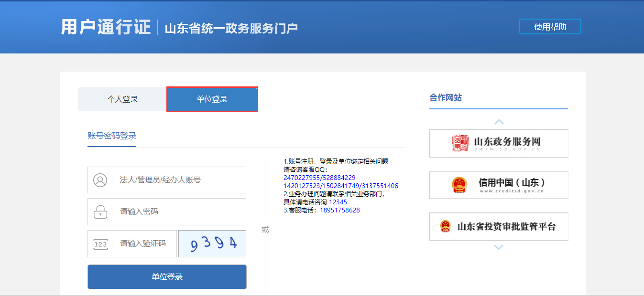Refresh the 9394 captcha image

(x=212, y=244)
